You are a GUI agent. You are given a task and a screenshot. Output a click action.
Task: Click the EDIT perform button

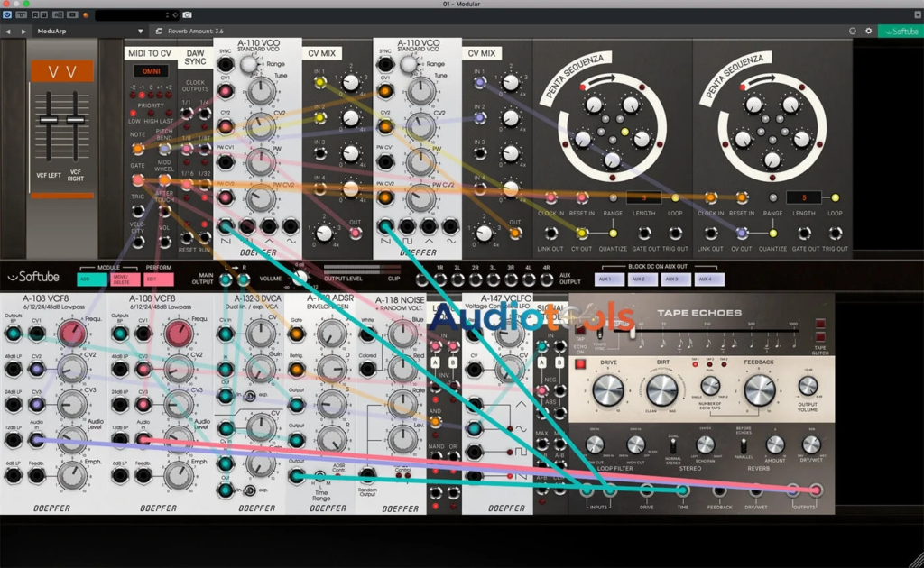click(159, 279)
